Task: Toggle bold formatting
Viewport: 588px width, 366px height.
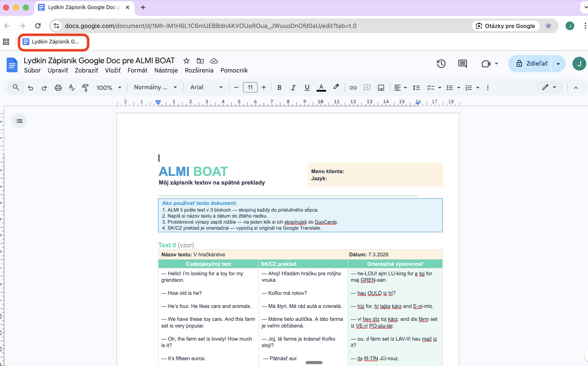Action: coord(279,87)
